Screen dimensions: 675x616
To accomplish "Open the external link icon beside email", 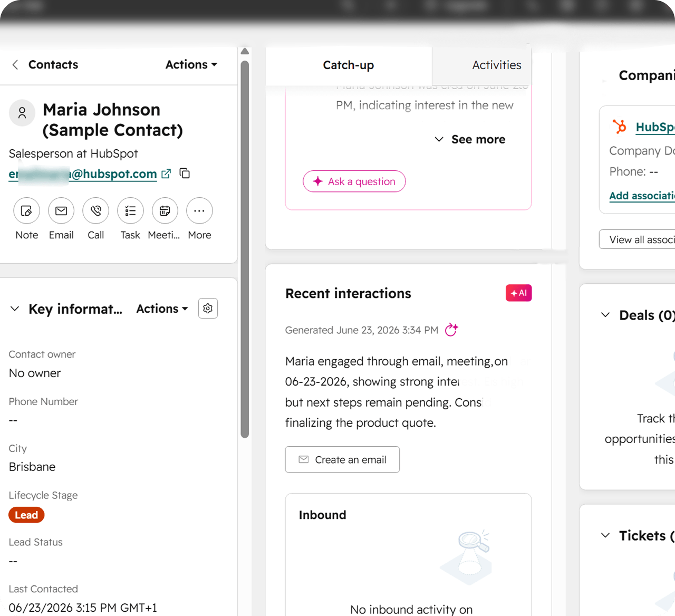I will (x=166, y=174).
